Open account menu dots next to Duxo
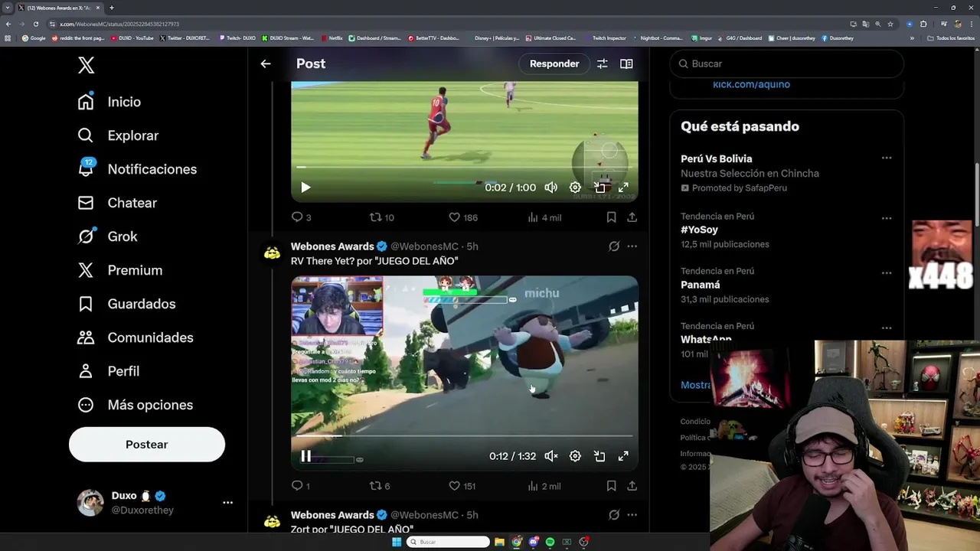Image resolution: width=980 pixels, height=551 pixels. click(x=227, y=503)
